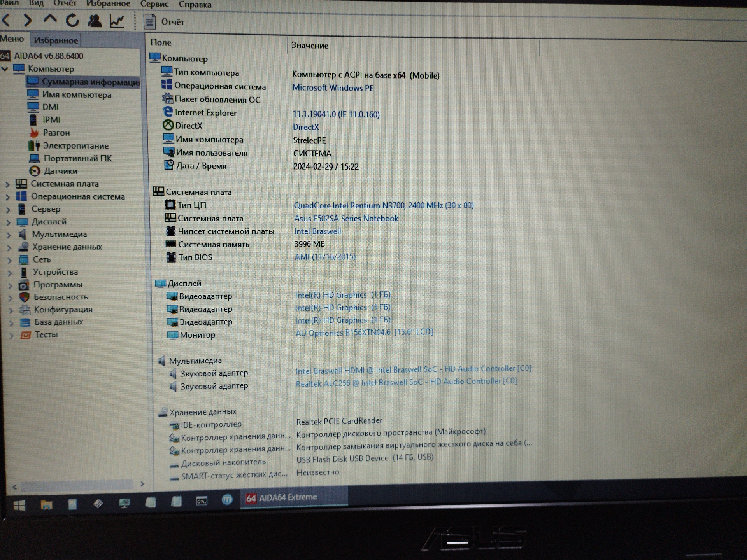This screenshot has width=747, height=560.
Task: Open File Explorer from taskbar
Action: [x=46, y=505]
